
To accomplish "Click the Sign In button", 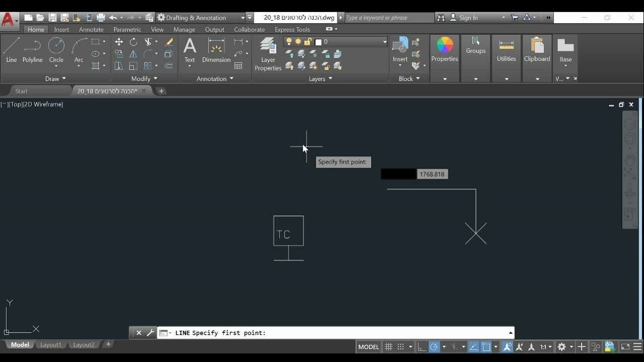I will [468, 18].
